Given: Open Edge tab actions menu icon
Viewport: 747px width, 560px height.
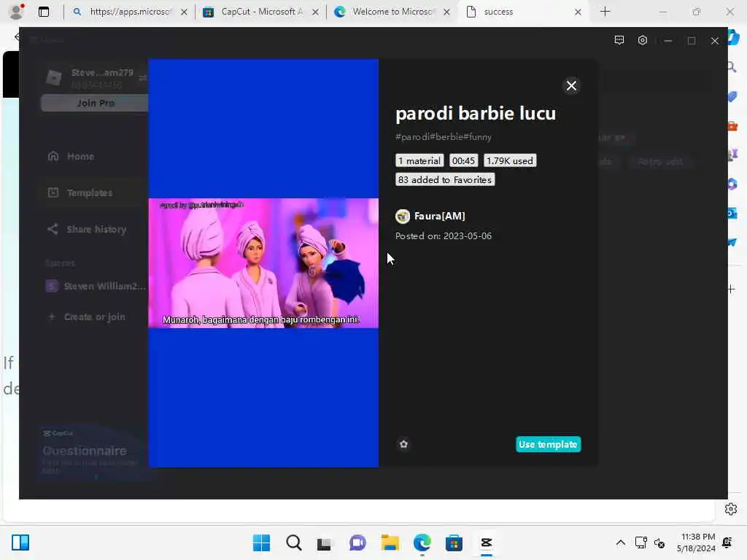Looking at the screenshot, I should click(x=43, y=12).
